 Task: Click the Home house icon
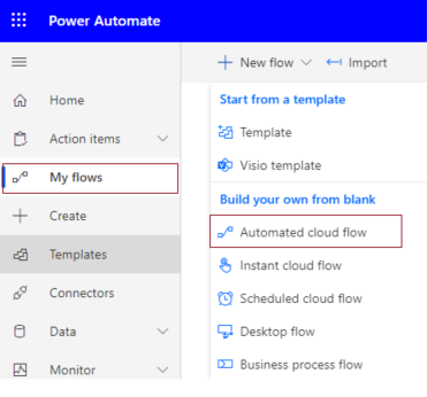[20, 100]
